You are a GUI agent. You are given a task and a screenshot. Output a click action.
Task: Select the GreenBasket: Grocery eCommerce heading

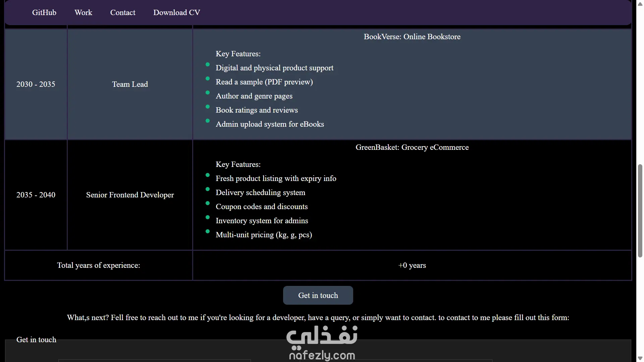pyautogui.click(x=412, y=147)
